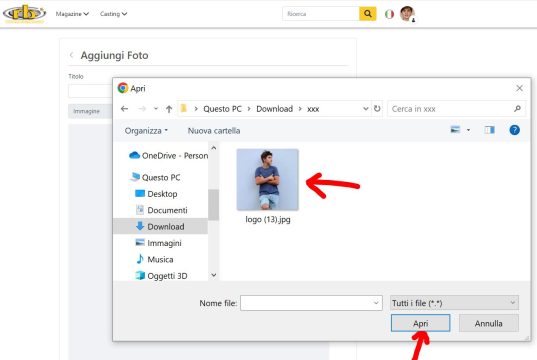This screenshot has height=360, width=537.
Task: Click the Annulla button
Action: pos(489,323)
